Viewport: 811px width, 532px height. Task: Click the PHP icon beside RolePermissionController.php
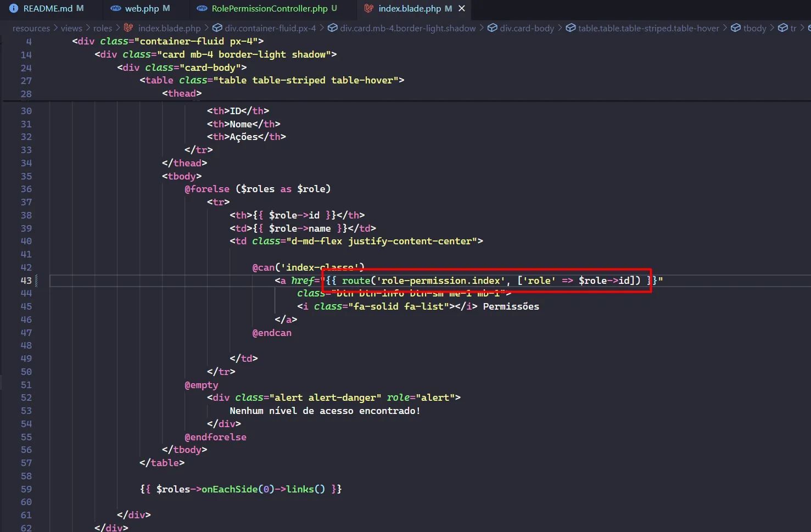[x=202, y=8]
